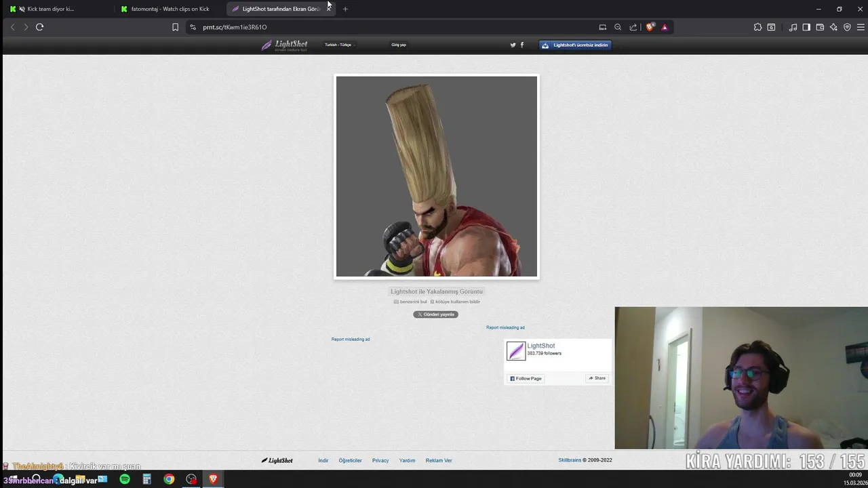Select the LightShot tarafından Ekran Görüntüsü tab
Screen dimensions: 868x488
coord(279,9)
